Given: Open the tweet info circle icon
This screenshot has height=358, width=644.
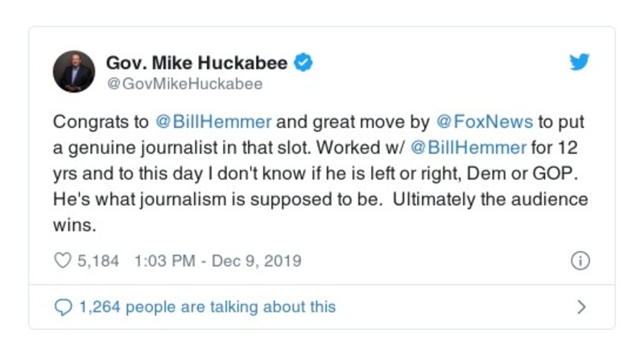Looking at the screenshot, I should [x=580, y=261].
